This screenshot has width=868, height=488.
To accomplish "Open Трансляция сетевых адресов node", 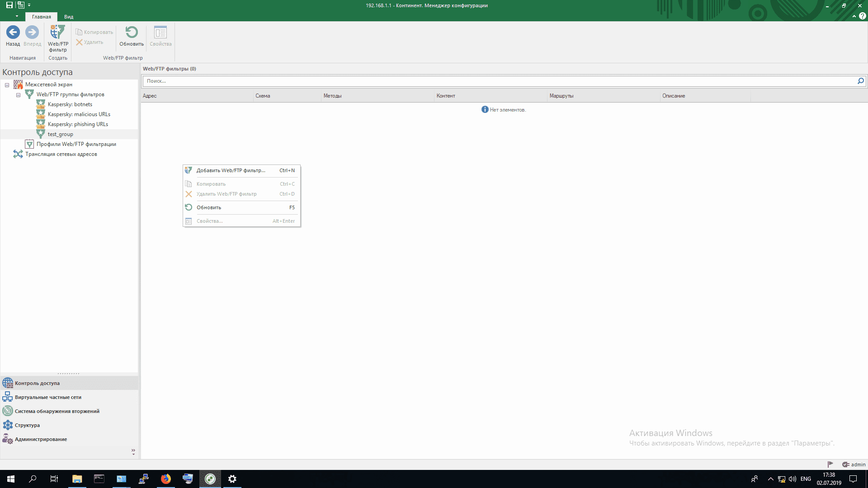I will (x=61, y=154).
